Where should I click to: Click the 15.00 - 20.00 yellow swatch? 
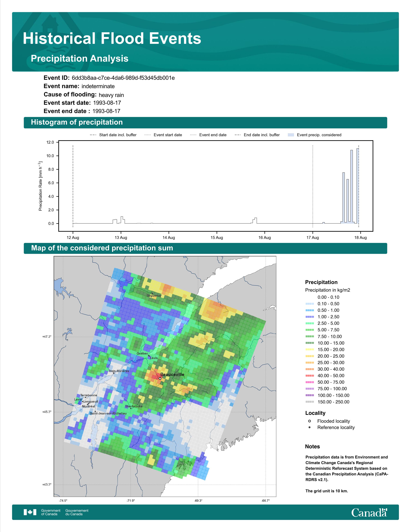tap(310, 349)
